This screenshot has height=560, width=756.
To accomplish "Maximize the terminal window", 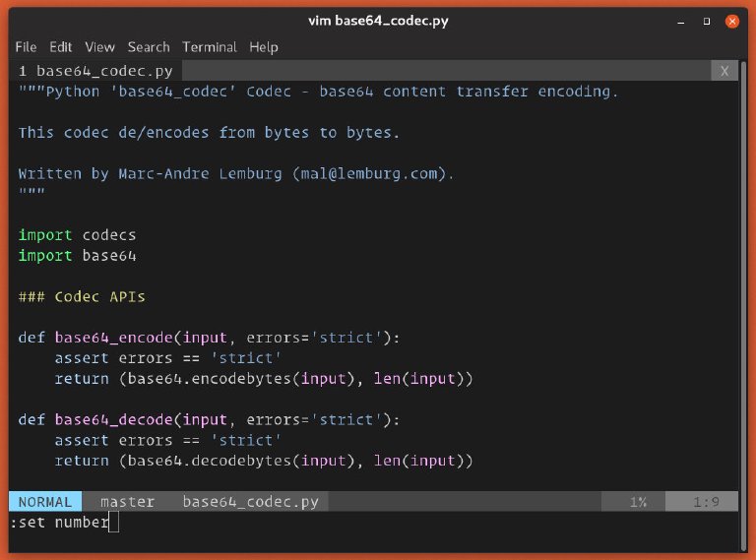I will (707, 21).
